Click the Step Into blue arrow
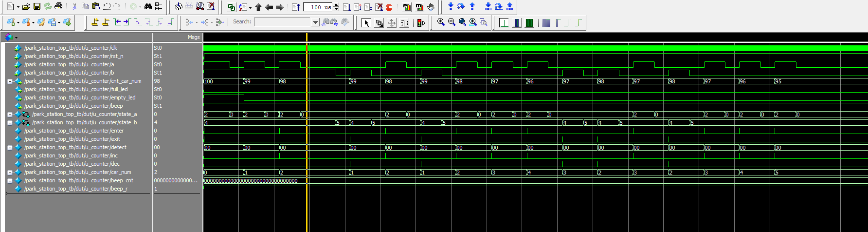This screenshot has width=868, height=232. coord(451,7)
